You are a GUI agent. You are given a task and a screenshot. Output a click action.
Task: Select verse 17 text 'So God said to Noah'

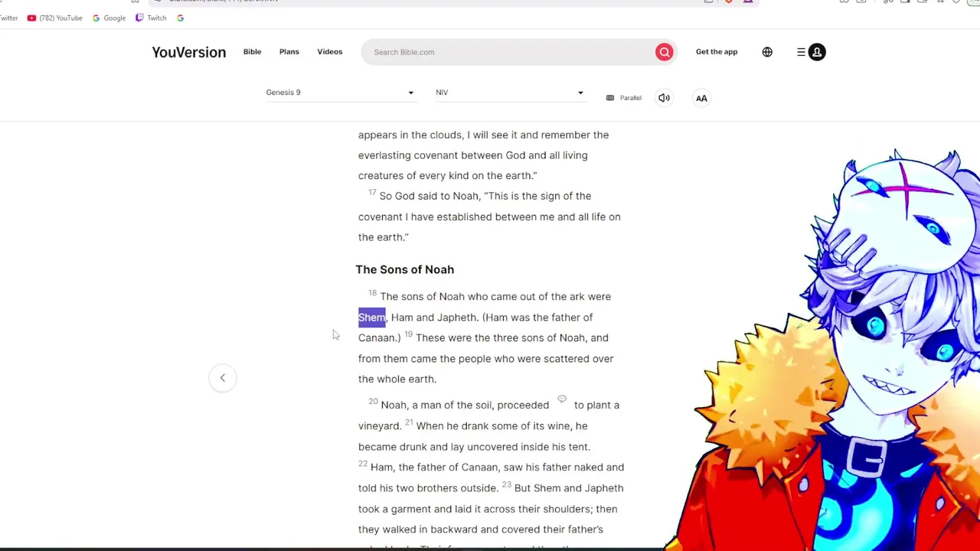[x=429, y=196]
